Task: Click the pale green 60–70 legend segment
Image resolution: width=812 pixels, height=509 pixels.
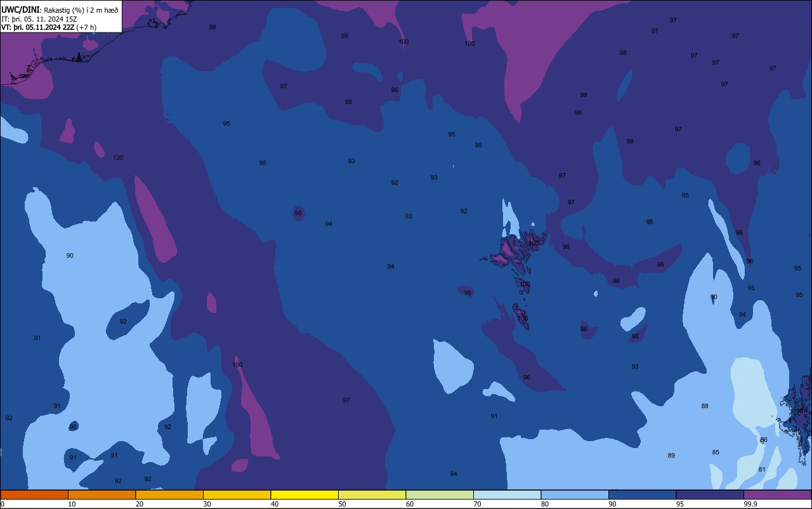Action: coord(440,494)
